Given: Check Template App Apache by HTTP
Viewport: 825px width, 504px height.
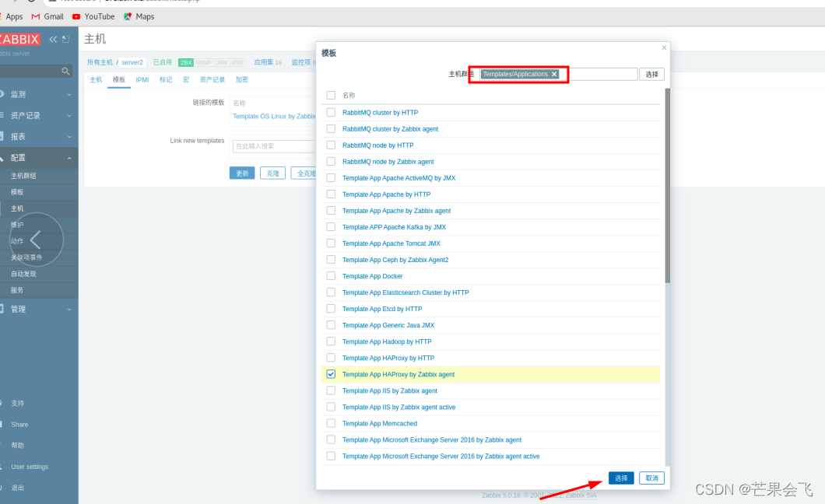Looking at the screenshot, I should pyautogui.click(x=331, y=194).
